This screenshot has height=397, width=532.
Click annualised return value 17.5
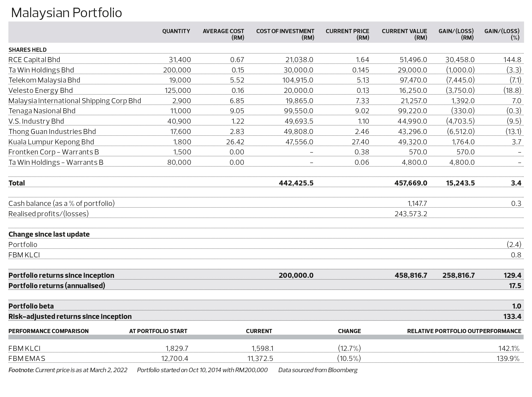(x=515, y=286)
